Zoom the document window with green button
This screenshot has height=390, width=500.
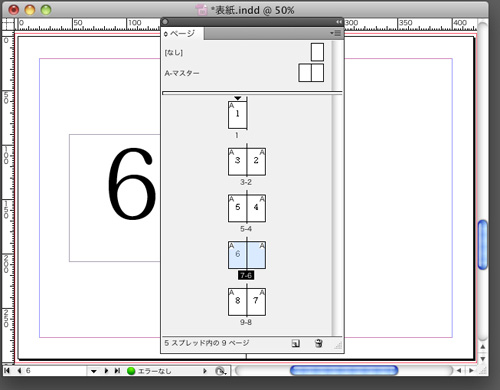click(46, 10)
